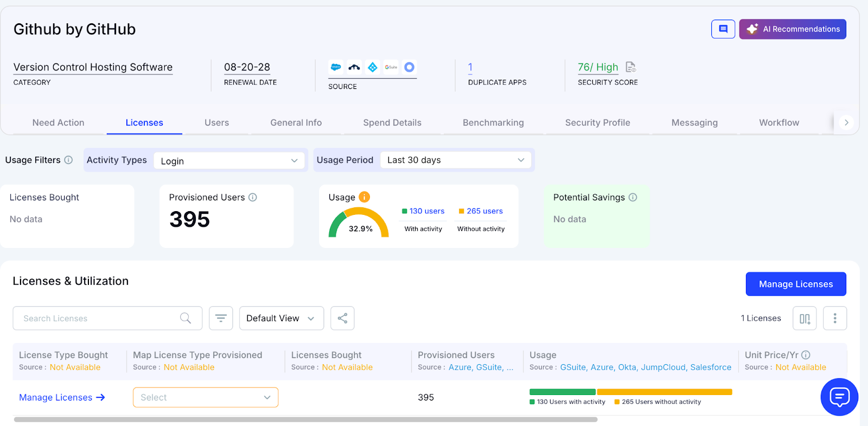Open the Default View dropdown
The height and width of the screenshot is (426, 868).
point(282,319)
